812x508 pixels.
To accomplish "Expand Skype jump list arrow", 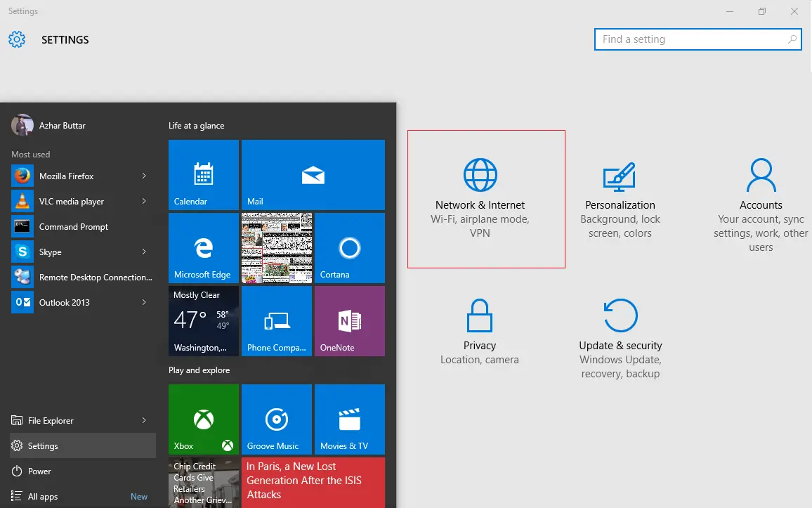I will (x=144, y=252).
